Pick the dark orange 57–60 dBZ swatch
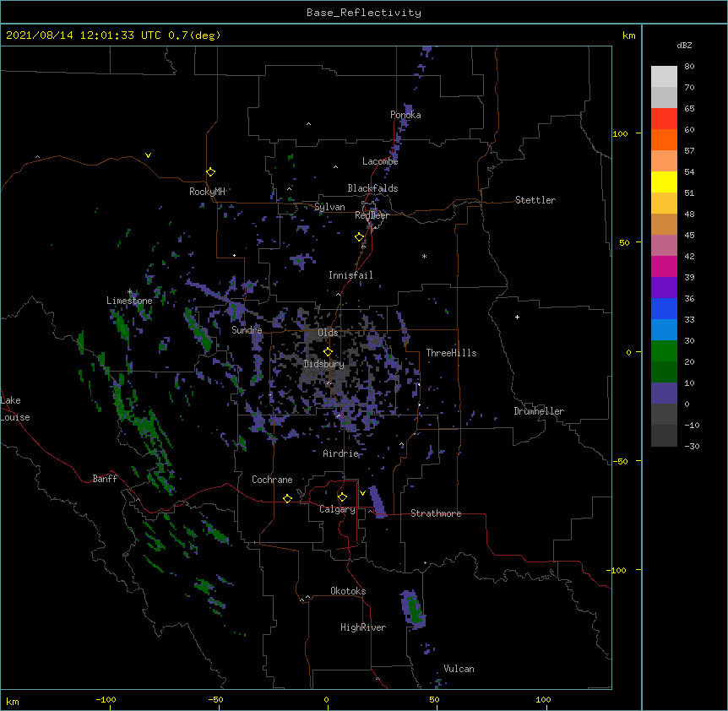This screenshot has height=711, width=728. (664, 139)
